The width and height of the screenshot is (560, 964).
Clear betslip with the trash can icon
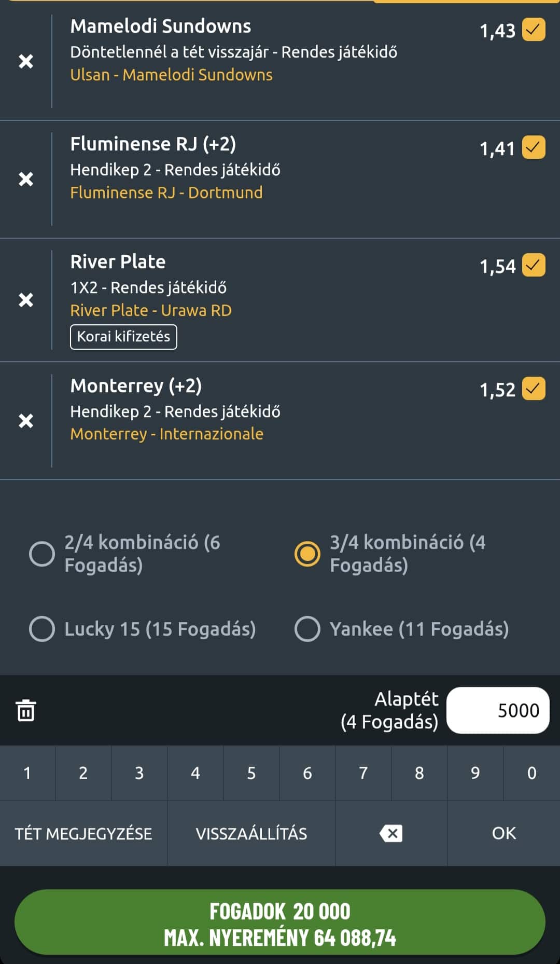click(x=26, y=710)
